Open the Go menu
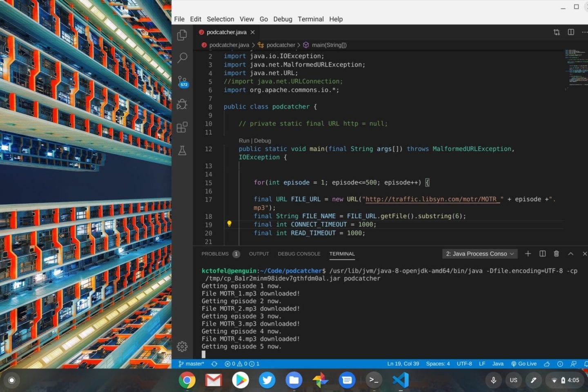Image resolution: width=588 pixels, height=392 pixels. pos(264,19)
